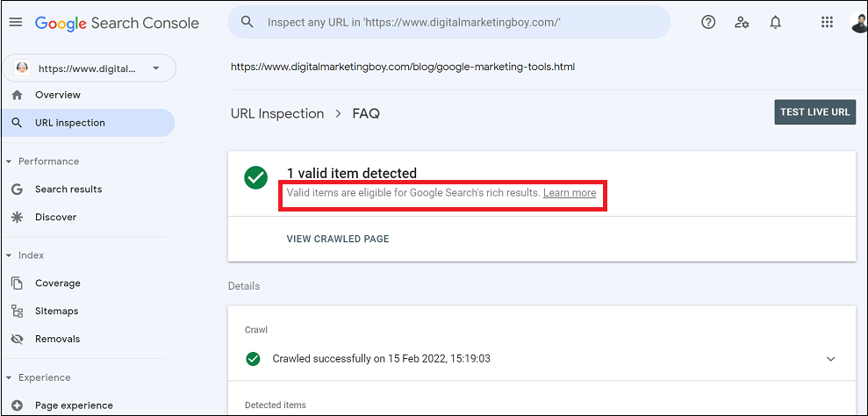Click the Google Search Console logo
Viewport: 868px width, 416px height.
pyautogui.click(x=117, y=23)
